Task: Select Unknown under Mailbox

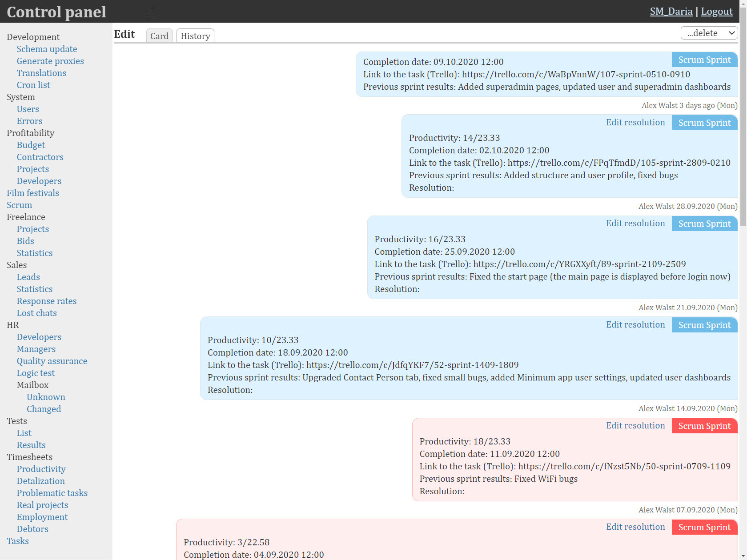Action: (x=46, y=397)
